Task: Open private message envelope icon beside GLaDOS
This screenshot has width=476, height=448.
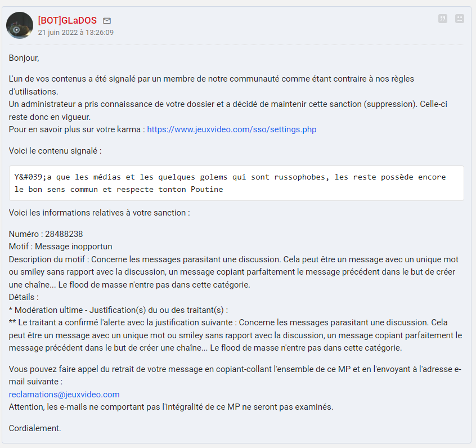Action: [107, 21]
